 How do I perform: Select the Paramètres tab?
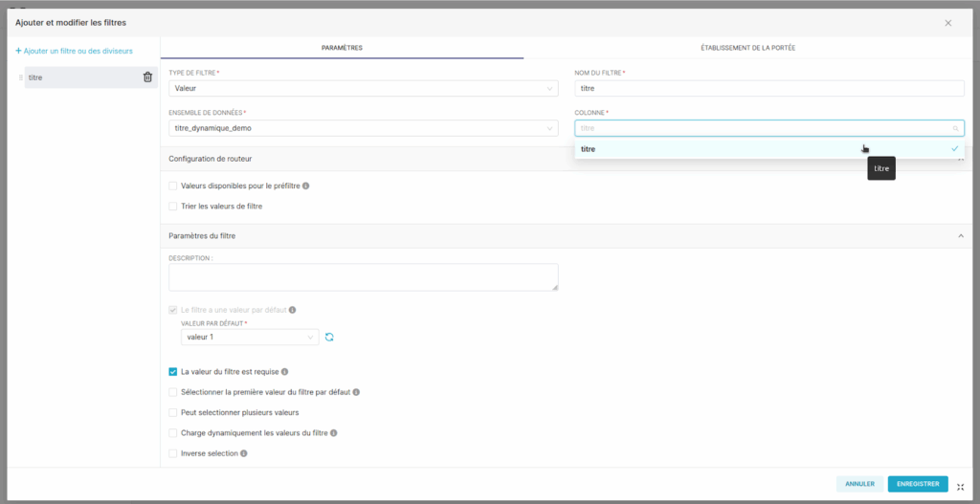(x=342, y=48)
